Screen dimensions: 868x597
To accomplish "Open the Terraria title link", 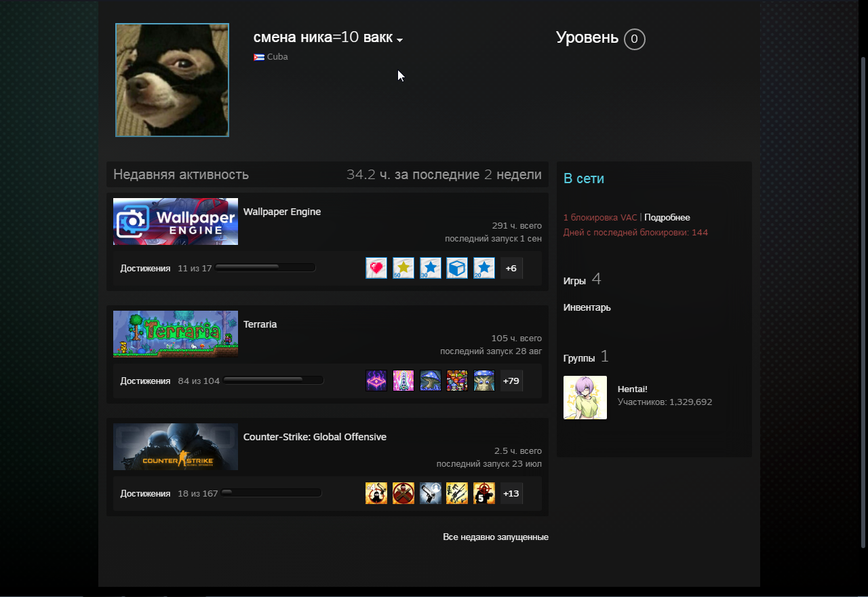I will (260, 324).
